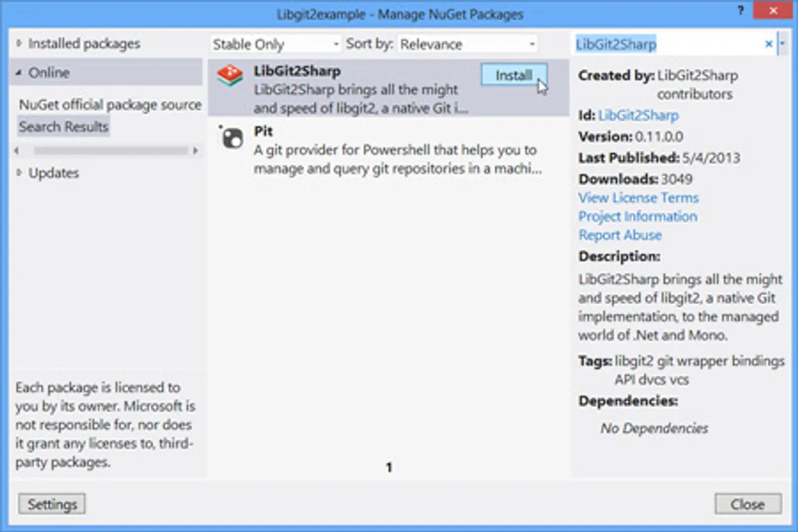Screen dimensions: 798x532
Task: Click the left scroll arrow of the source list
Action: pos(17,151)
